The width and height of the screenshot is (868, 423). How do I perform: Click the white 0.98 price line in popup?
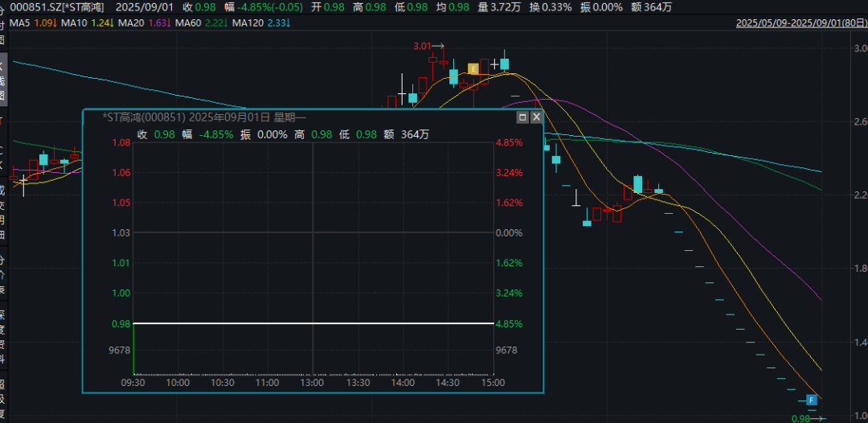(312, 323)
